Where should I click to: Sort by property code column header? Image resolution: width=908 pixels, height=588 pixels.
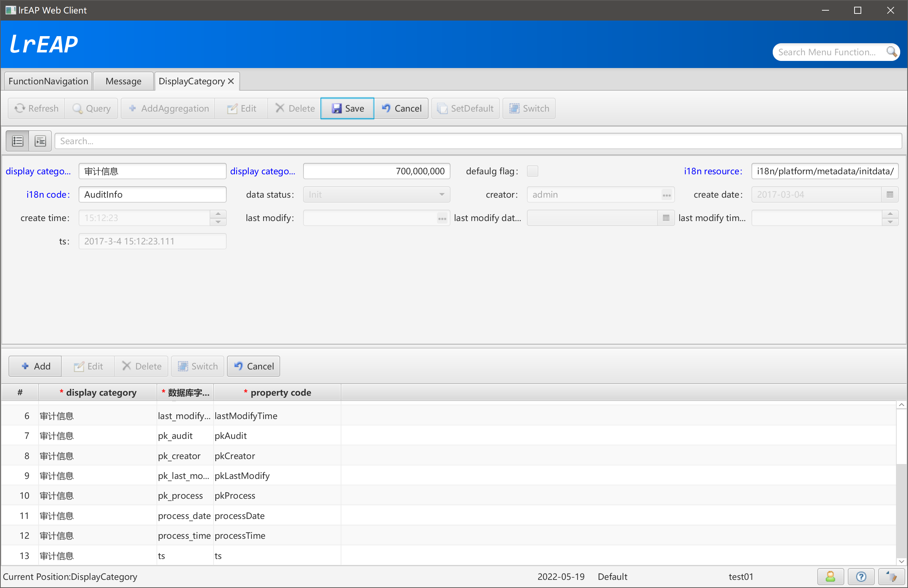click(277, 392)
